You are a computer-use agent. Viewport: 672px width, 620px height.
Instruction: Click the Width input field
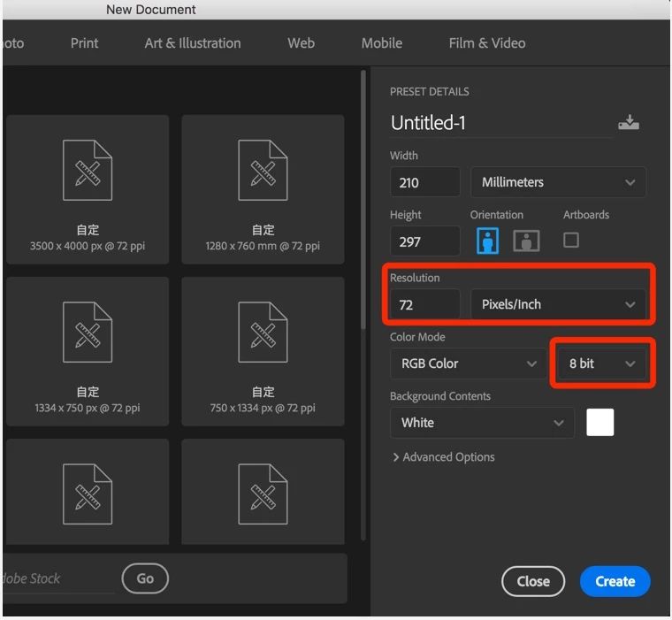coord(424,182)
